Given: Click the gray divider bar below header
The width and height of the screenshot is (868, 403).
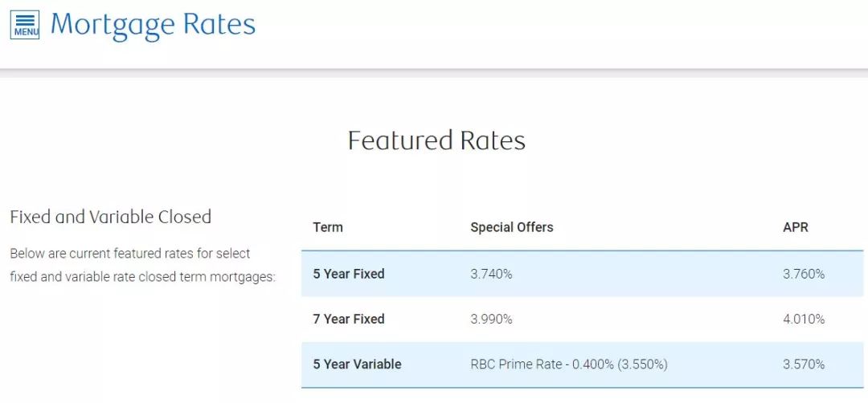Looking at the screenshot, I should (434, 73).
